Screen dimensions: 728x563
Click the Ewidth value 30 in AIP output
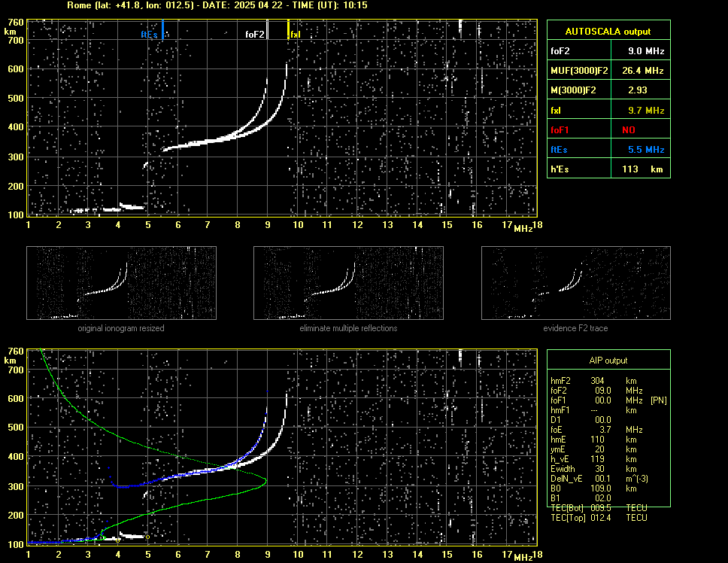[x=599, y=469]
